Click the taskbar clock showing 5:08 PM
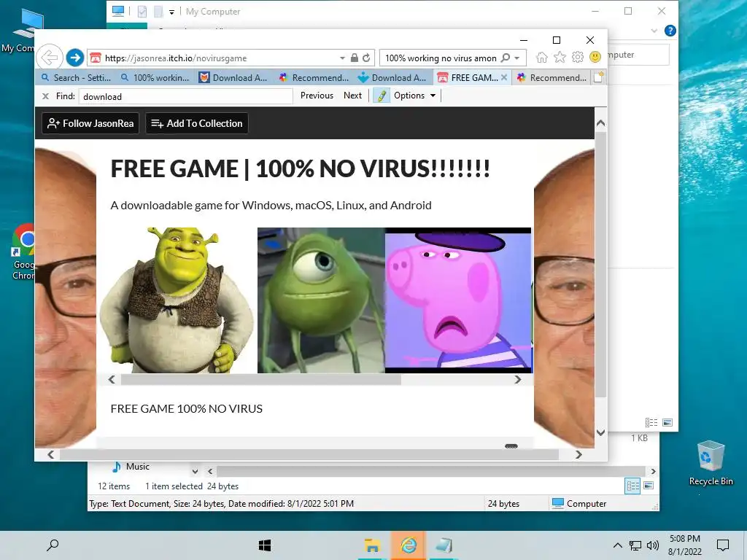 (684, 545)
